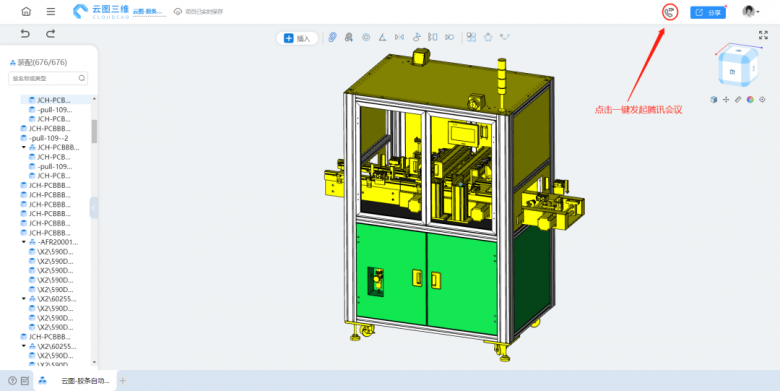
Task: Open the user avatar dropdown menu
Action: (751, 12)
